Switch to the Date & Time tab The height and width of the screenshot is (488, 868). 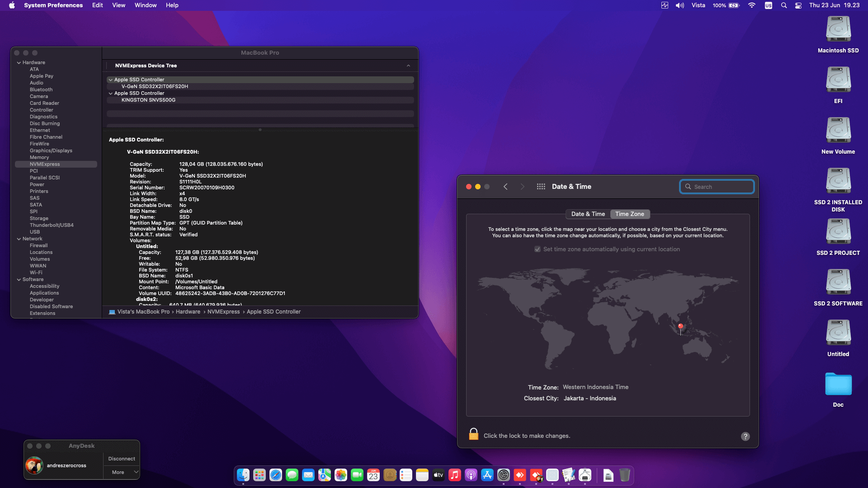click(x=588, y=214)
